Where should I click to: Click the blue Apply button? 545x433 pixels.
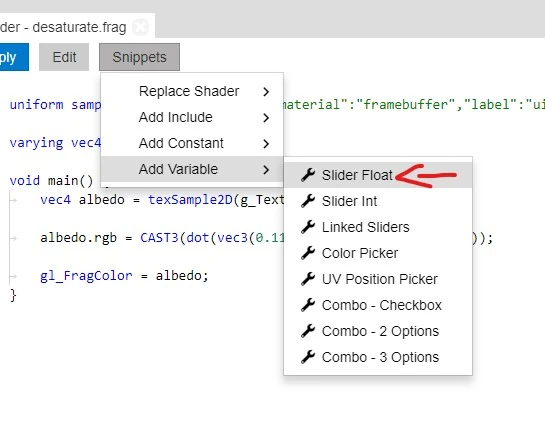(14, 57)
